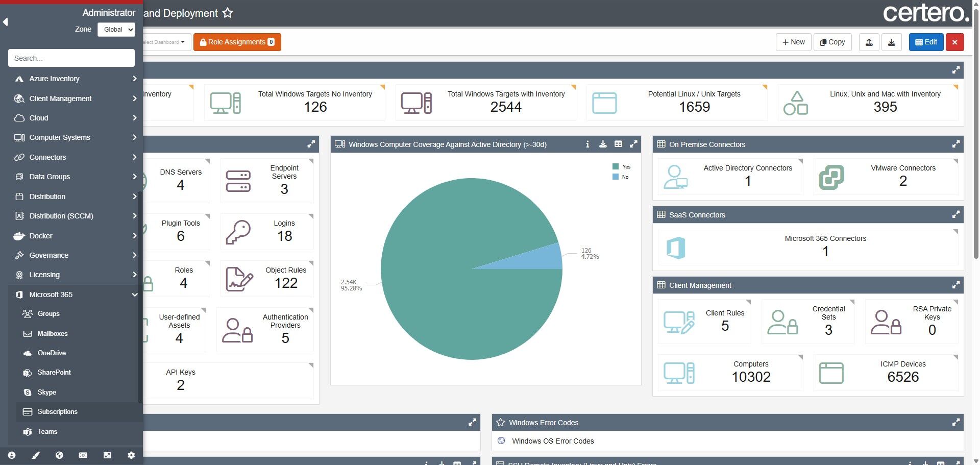The width and height of the screenshot is (980, 465).
Task: Click the Endpoint Servers rack icon
Action: (x=238, y=181)
